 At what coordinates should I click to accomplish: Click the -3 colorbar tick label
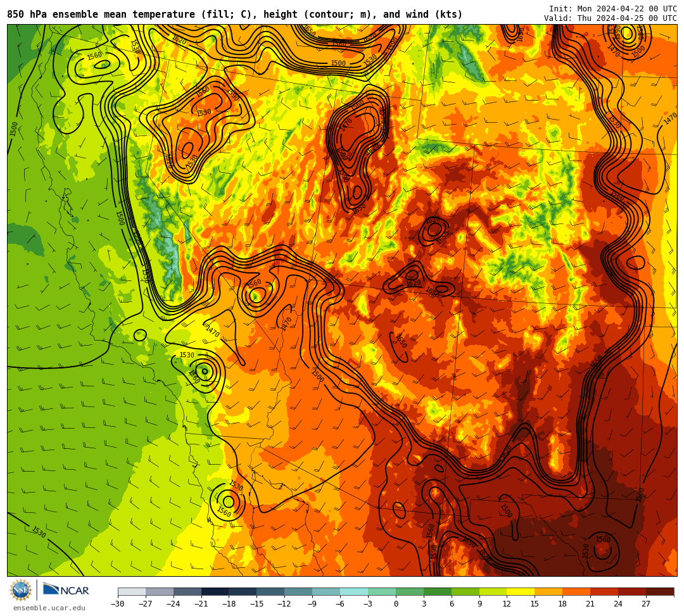(x=368, y=604)
